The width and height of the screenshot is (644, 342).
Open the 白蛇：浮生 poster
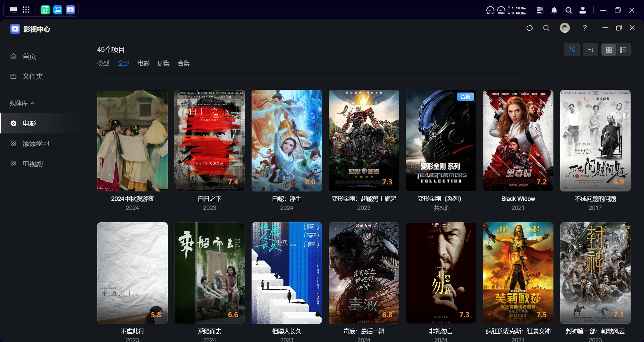click(x=287, y=140)
